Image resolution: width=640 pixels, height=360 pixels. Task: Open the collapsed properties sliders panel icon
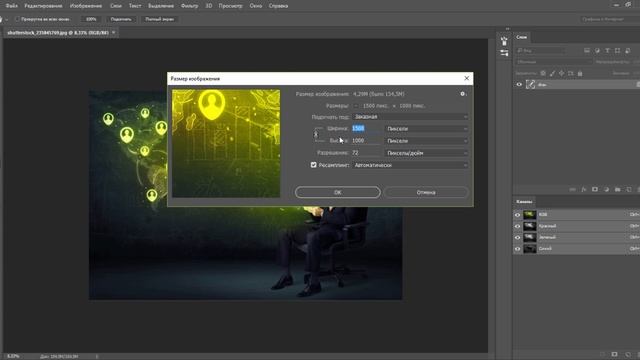[504, 53]
